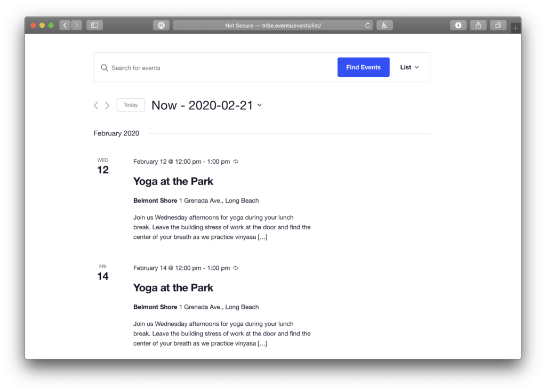The image size is (546, 392).
Task: Click the February 12 event description excerpt
Action: [x=222, y=227]
